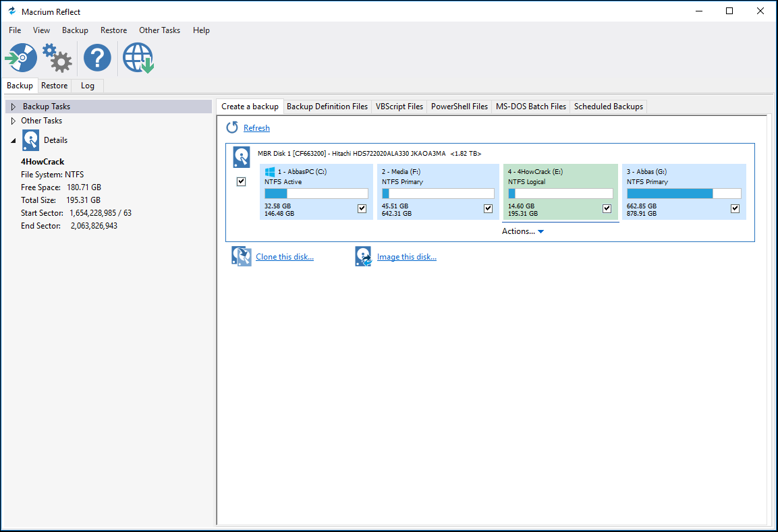Collapse the Details section arrow
The height and width of the screenshot is (532, 778).
13,141
